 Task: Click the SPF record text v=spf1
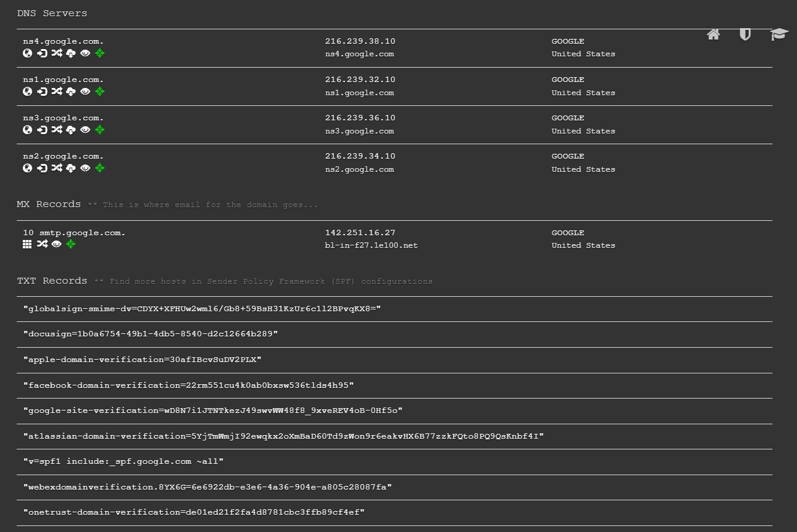point(123,461)
